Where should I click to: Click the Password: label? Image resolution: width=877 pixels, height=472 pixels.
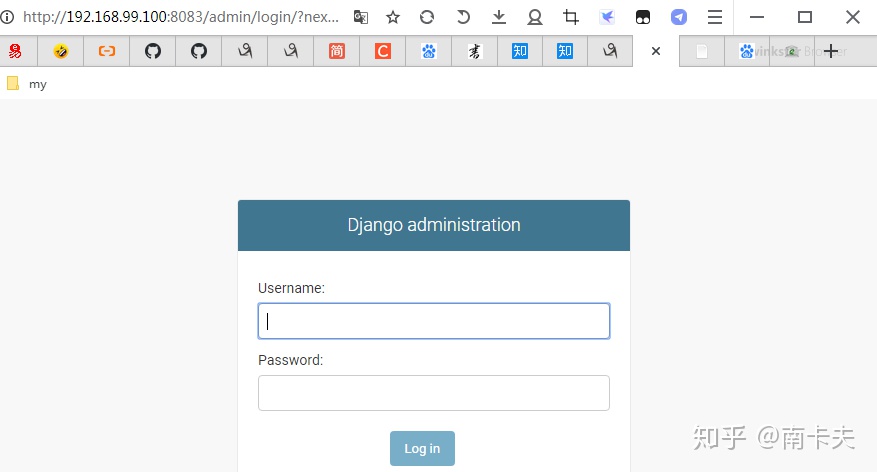click(290, 360)
